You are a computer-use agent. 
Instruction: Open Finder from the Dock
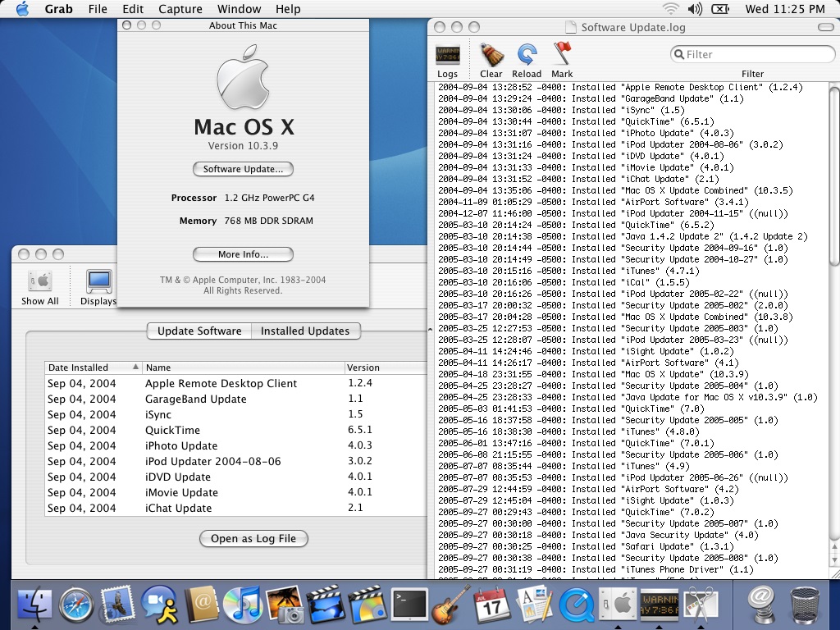tap(34, 605)
